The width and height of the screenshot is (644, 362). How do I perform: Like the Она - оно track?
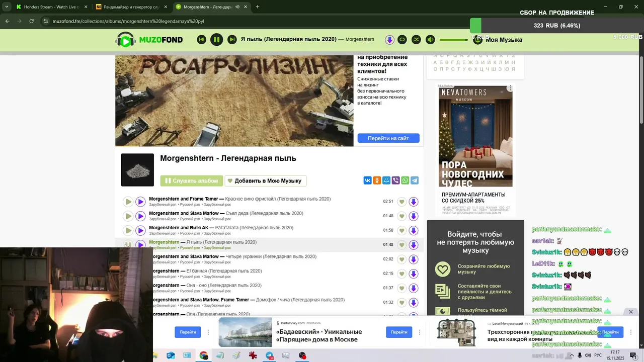click(x=401, y=288)
